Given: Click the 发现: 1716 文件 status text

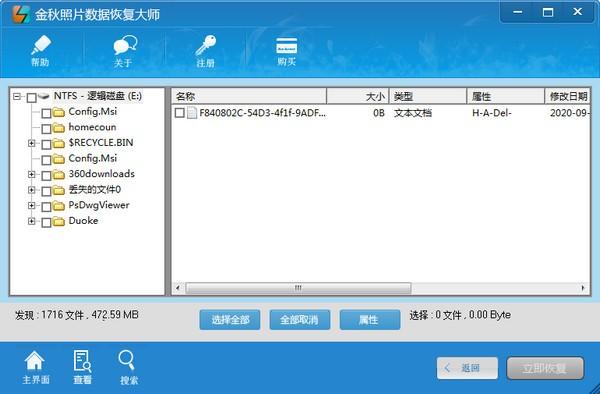Looking at the screenshot, I should [x=77, y=315].
